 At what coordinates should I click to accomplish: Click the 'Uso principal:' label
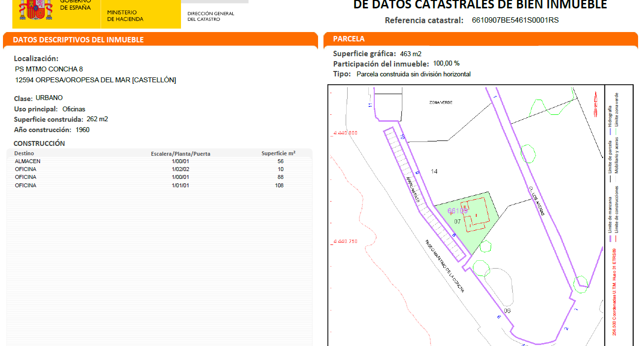click(x=36, y=109)
